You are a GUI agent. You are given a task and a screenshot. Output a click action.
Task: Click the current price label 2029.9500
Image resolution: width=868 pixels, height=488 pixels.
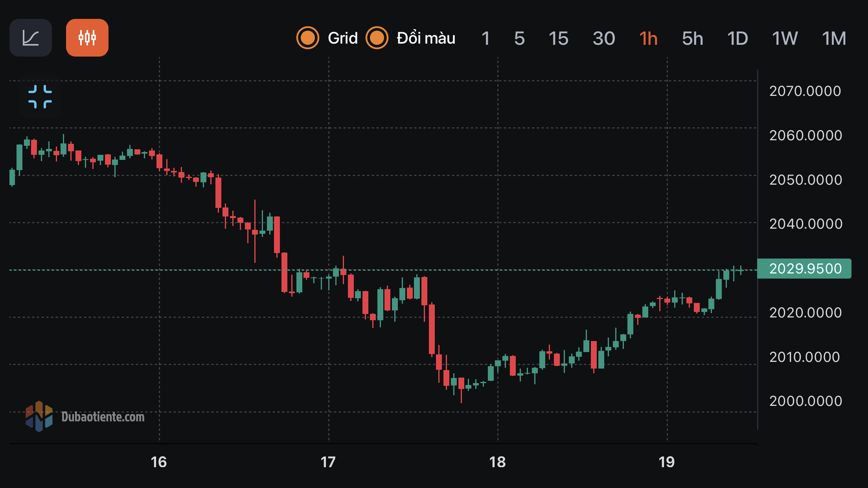click(x=804, y=269)
